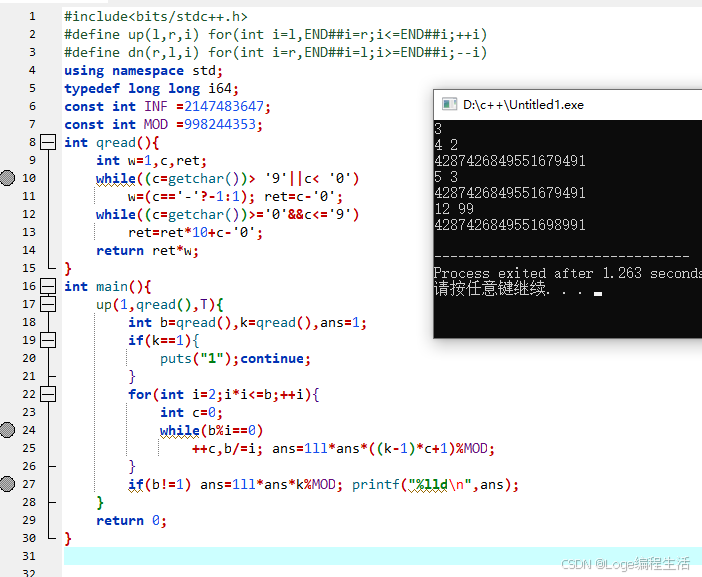Image resolution: width=702 pixels, height=577 pixels.
Task: Click the "int w=1,c,ret;" declaration
Action: tap(151, 161)
